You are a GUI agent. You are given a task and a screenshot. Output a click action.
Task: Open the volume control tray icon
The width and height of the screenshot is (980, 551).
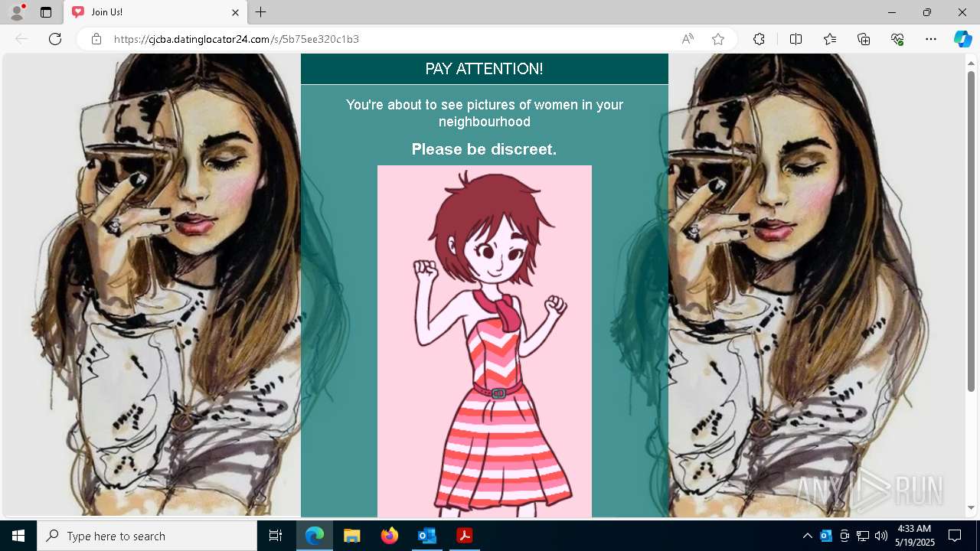click(881, 536)
